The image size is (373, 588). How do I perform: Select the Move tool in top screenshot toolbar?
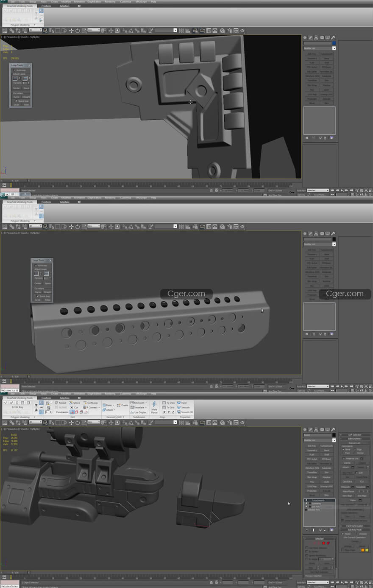click(x=71, y=31)
